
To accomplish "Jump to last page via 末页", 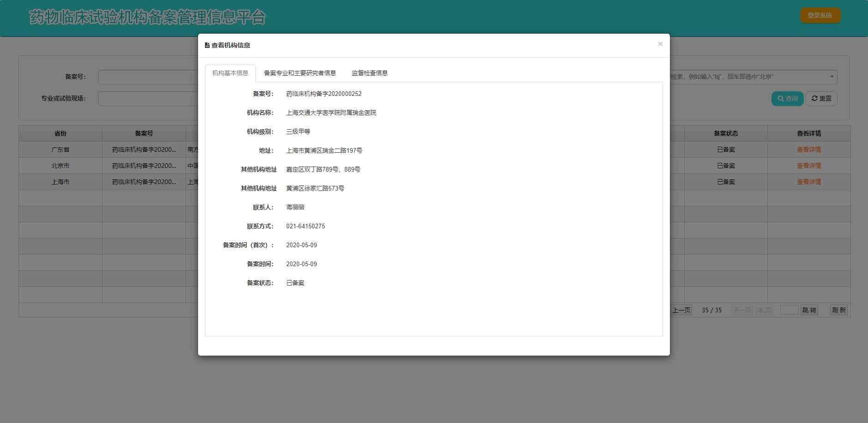I will click(764, 310).
